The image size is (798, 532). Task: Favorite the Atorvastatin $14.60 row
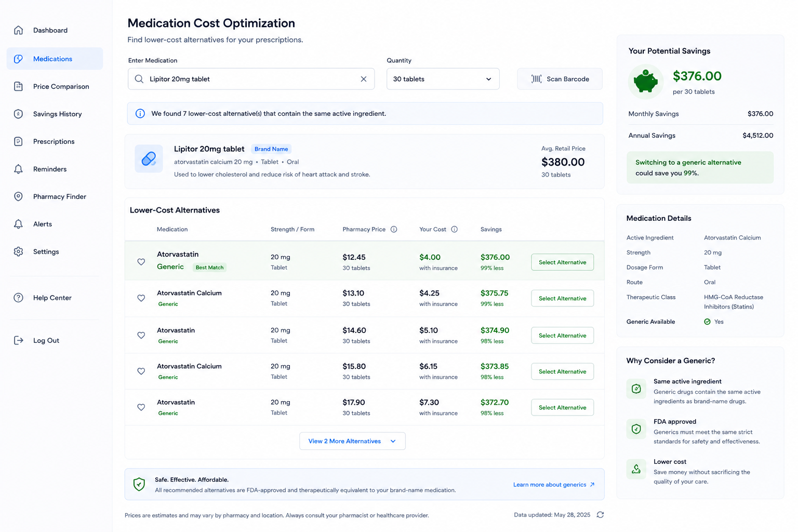pos(141,335)
